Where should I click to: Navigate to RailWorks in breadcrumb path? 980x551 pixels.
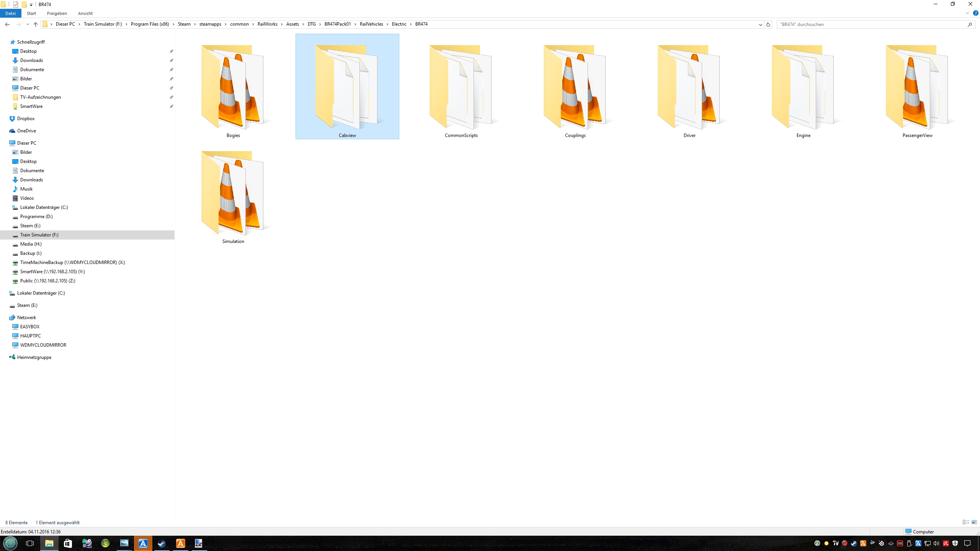267,24
